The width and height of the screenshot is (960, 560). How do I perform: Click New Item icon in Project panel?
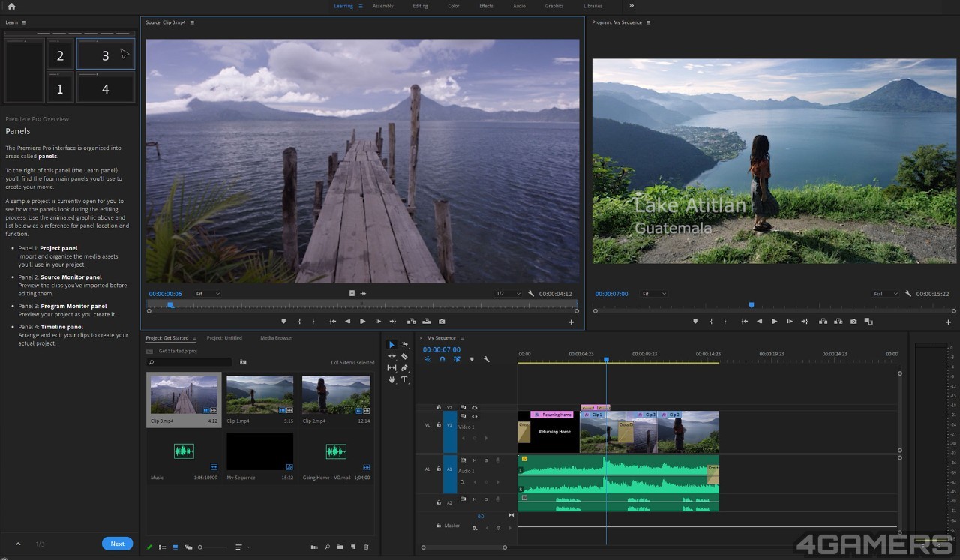352,547
